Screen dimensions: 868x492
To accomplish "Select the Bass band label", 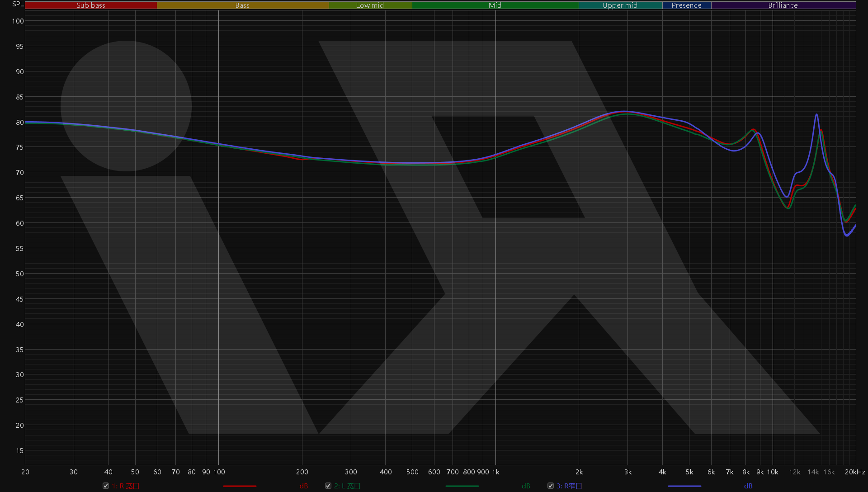I will tap(243, 5).
